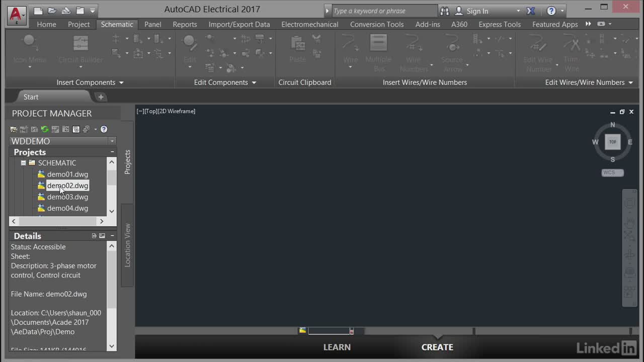
Task: Click the Icon Menu ribbon button
Action: 30,50
